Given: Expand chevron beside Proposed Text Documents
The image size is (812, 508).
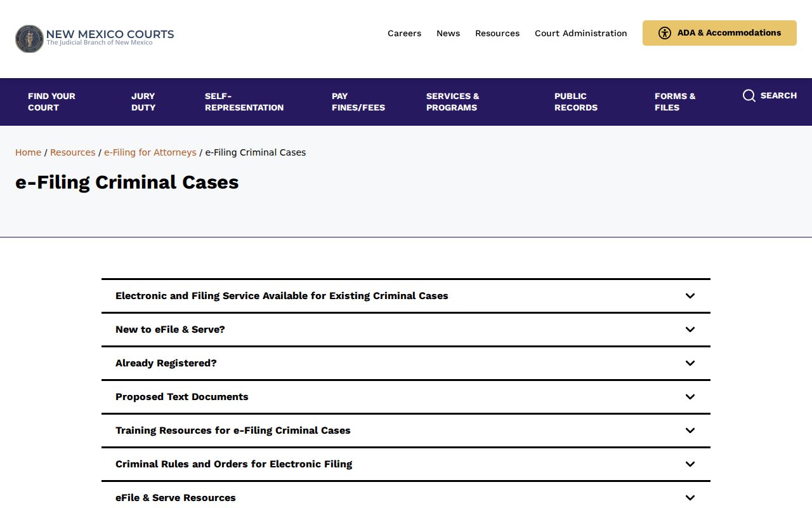Looking at the screenshot, I should [690, 397].
